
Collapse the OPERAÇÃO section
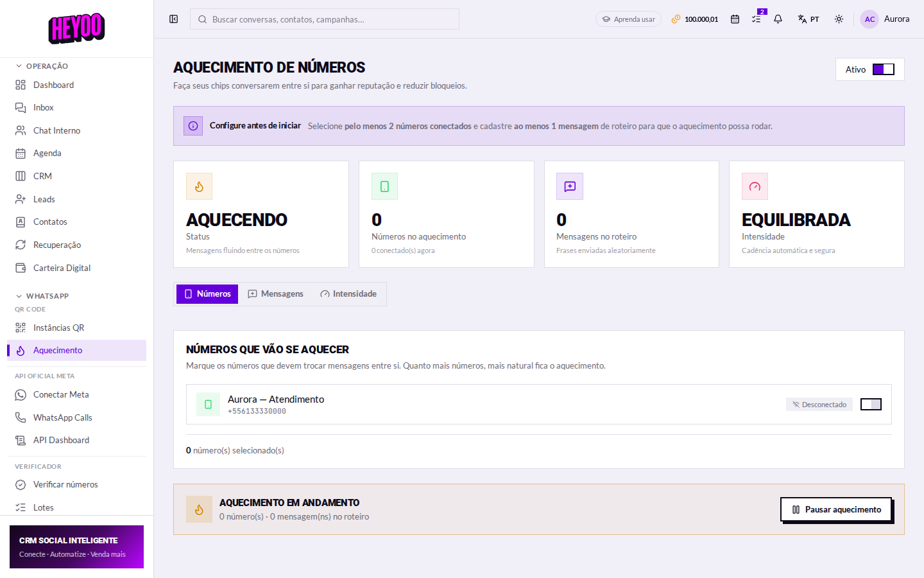click(42, 66)
